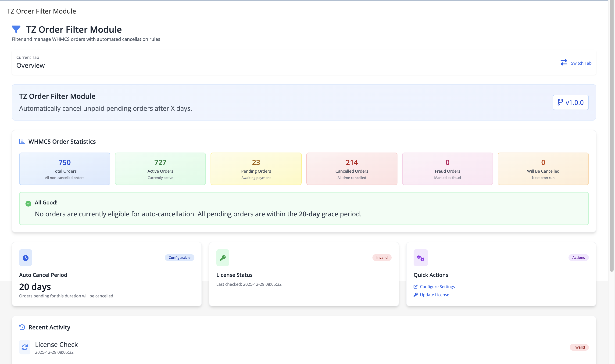The width and height of the screenshot is (615, 364).
Task: Select the Overview current tab
Action: click(x=30, y=65)
